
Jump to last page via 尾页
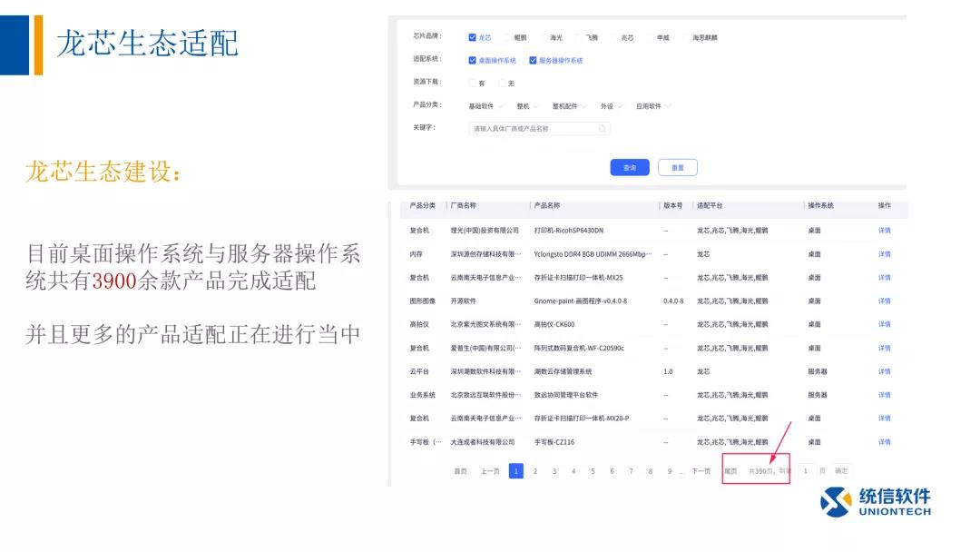730,471
